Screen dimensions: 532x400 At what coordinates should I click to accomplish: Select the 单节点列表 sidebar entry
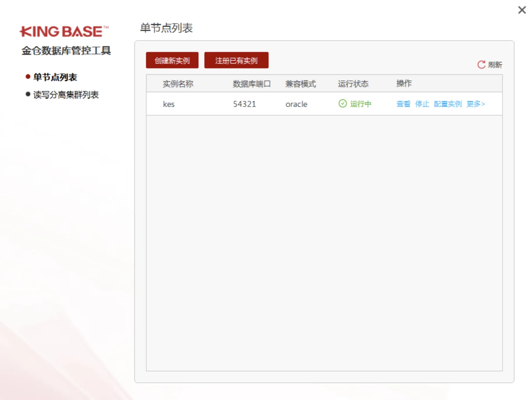click(x=55, y=77)
